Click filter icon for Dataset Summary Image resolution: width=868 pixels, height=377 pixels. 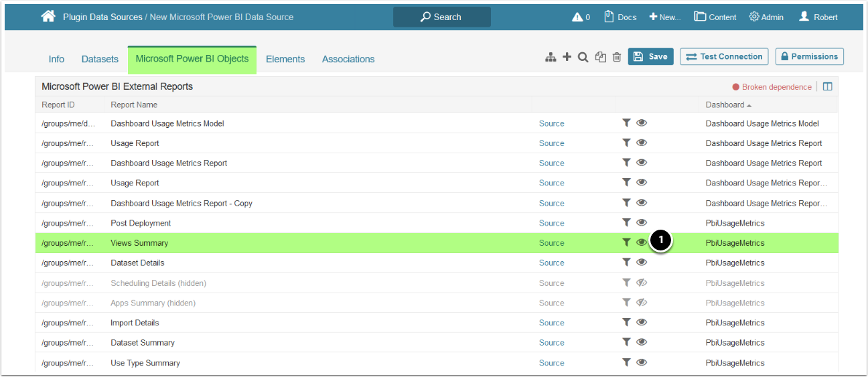click(626, 342)
